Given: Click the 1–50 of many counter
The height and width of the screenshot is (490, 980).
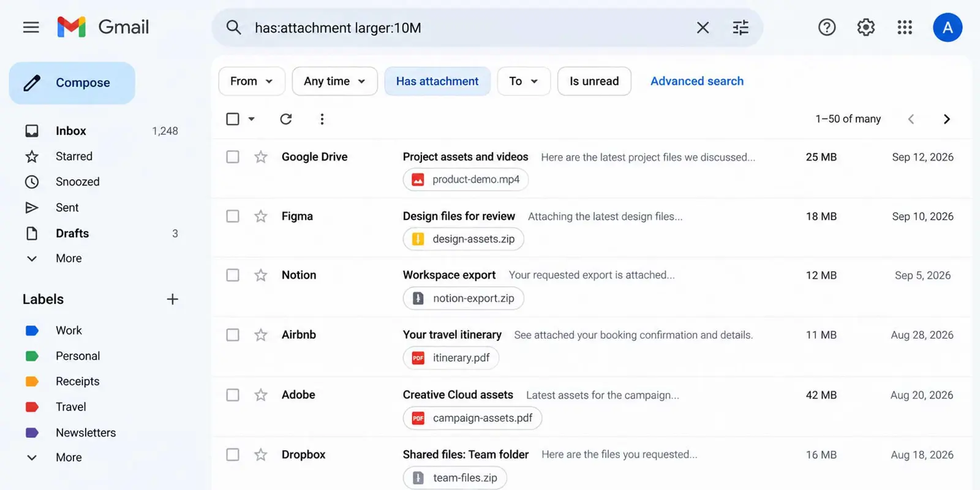Looking at the screenshot, I should [x=848, y=119].
